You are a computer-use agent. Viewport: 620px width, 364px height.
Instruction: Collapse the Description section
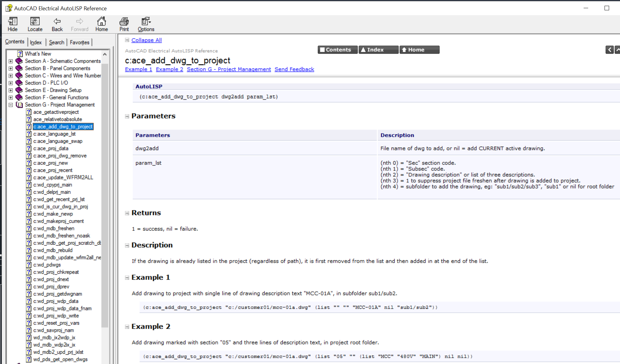tap(127, 245)
